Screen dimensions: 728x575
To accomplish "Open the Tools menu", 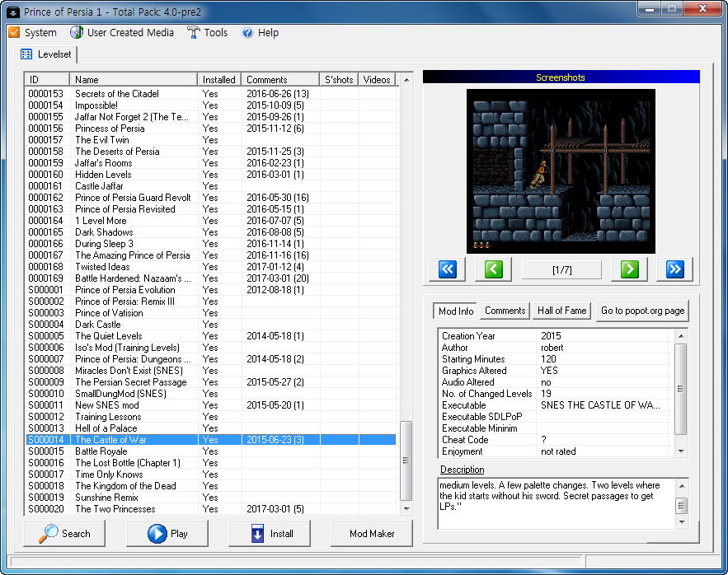I will 208,32.
